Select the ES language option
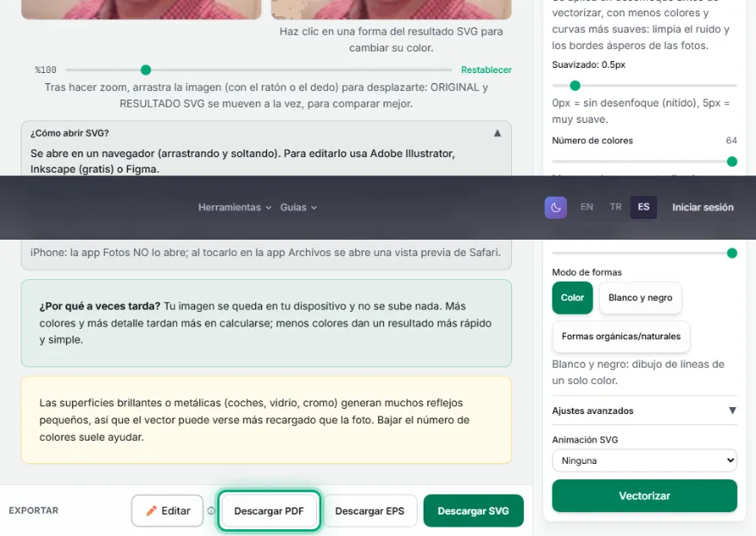756x536 pixels. (643, 207)
